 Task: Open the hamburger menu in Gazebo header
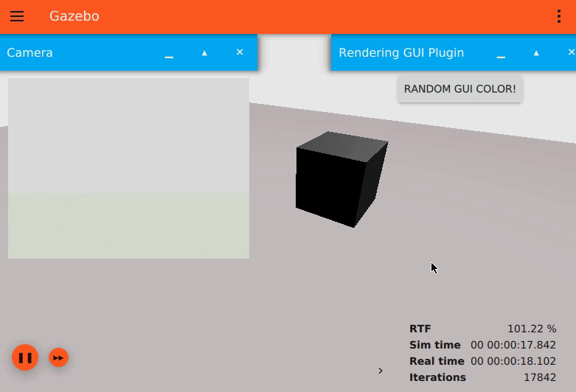pos(17,16)
